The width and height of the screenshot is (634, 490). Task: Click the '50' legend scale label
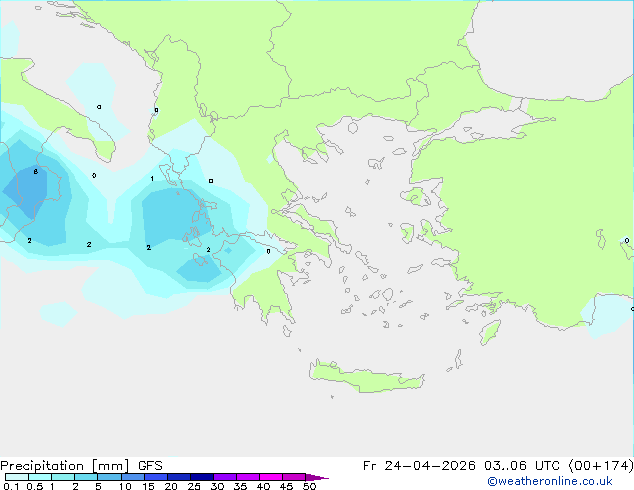[310, 486]
